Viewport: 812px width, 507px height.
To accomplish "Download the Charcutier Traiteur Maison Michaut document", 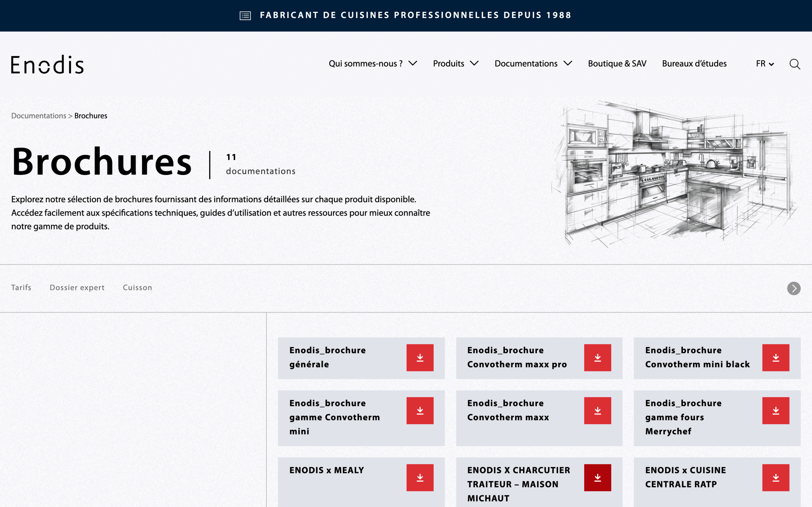I will click(x=598, y=478).
